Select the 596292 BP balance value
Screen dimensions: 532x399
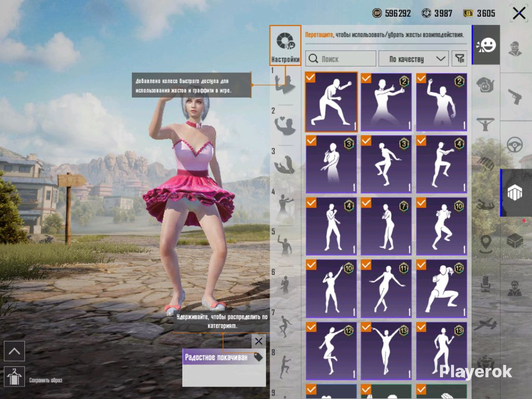click(x=397, y=13)
